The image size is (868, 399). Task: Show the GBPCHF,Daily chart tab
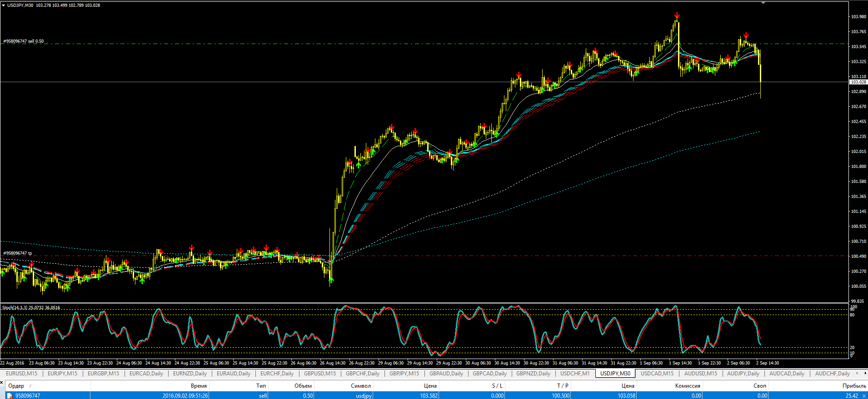(363, 374)
